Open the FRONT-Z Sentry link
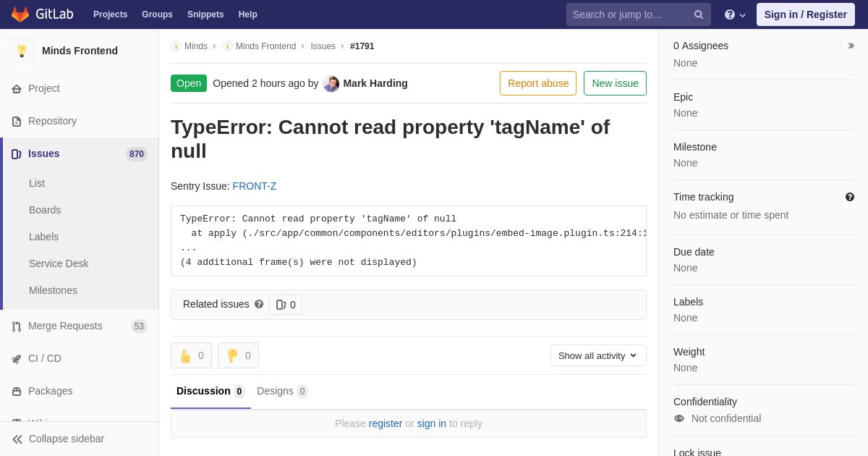Screen dimensions: 868x456 tap(255, 186)
